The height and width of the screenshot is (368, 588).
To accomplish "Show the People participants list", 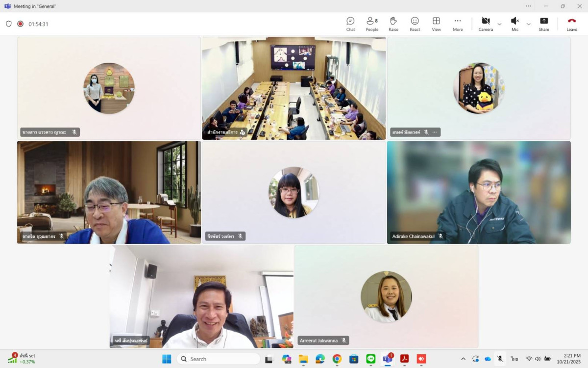I will click(372, 24).
